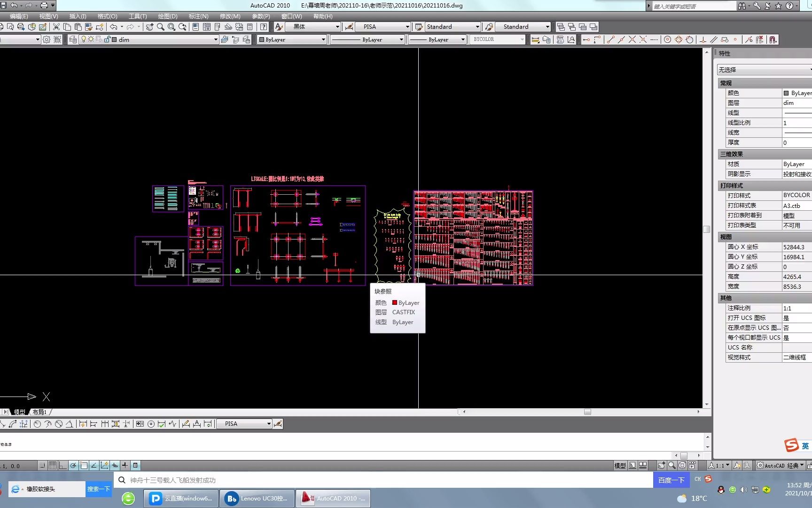Open the 绘图(D) menu
The height and width of the screenshot is (508, 812).
point(167,16)
